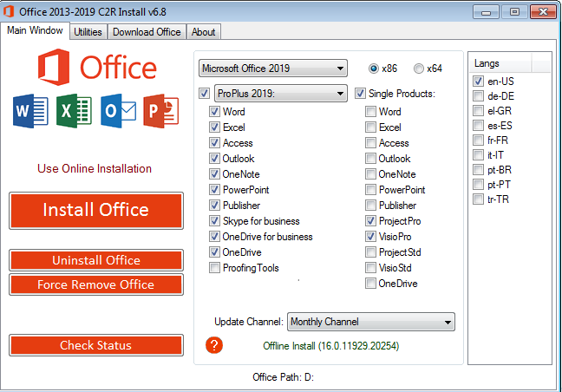This screenshot has height=392, width=562.
Task: Open the Update Channel Monthly Channel dropdown
Action: point(371,322)
